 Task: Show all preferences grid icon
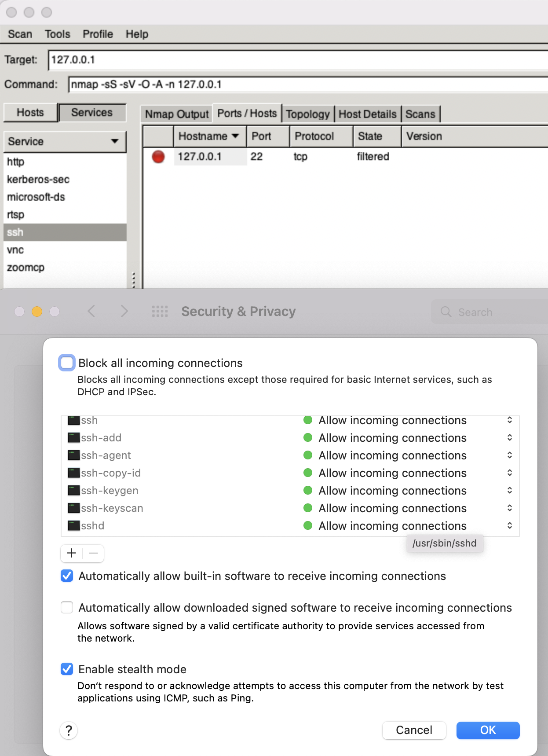(160, 312)
